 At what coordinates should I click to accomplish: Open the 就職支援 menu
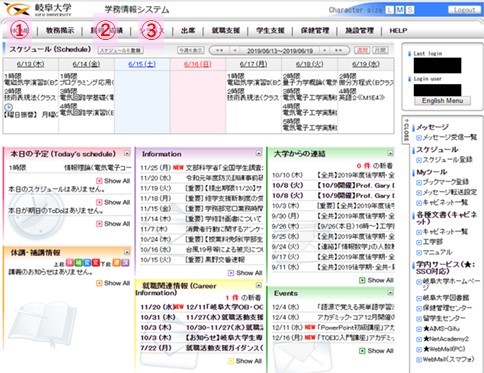226,30
